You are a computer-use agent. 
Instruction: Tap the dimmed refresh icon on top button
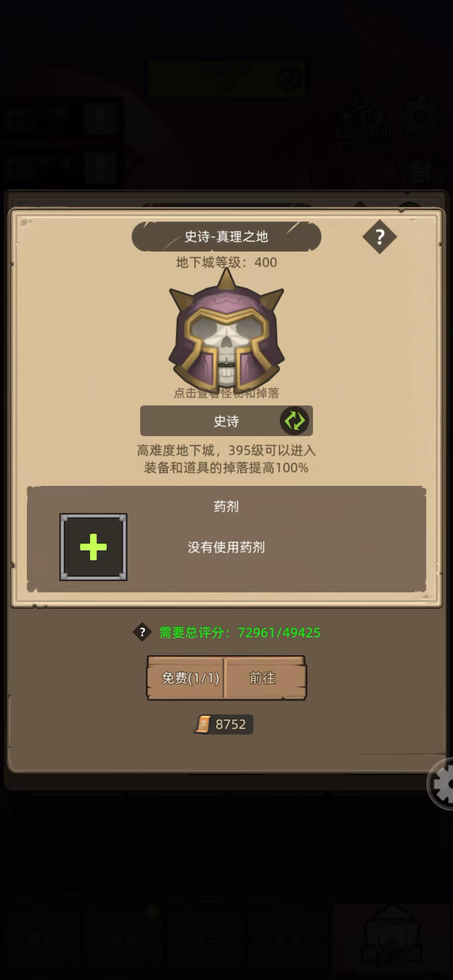pyautogui.click(x=289, y=79)
